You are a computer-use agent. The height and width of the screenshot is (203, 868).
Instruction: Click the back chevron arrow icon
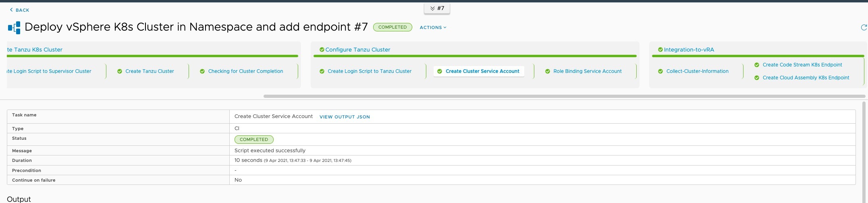tap(11, 10)
